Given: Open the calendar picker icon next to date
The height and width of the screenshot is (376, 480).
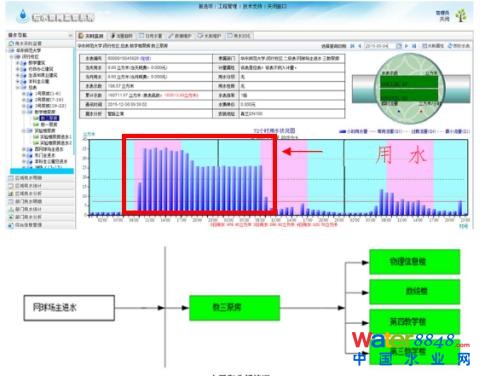Looking at the screenshot, I should (x=399, y=46).
